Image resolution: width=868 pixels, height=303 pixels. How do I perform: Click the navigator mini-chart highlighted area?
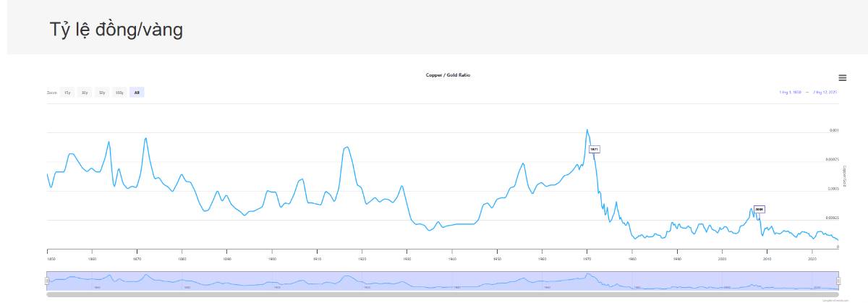442,281
